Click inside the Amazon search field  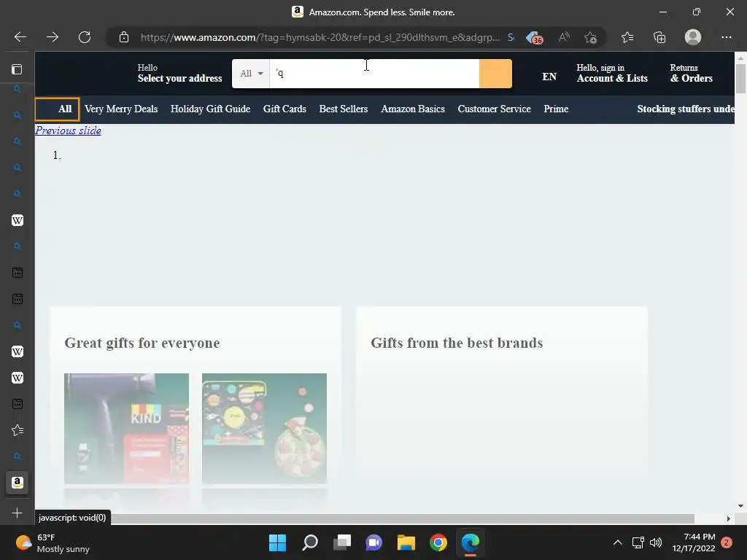pyautogui.click(x=374, y=74)
